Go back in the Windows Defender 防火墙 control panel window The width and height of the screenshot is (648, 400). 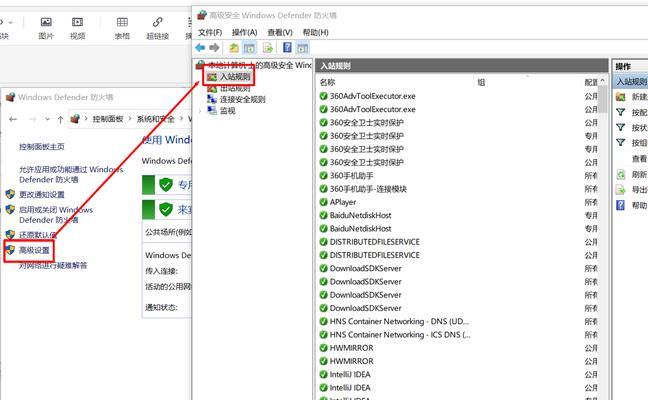13,119
